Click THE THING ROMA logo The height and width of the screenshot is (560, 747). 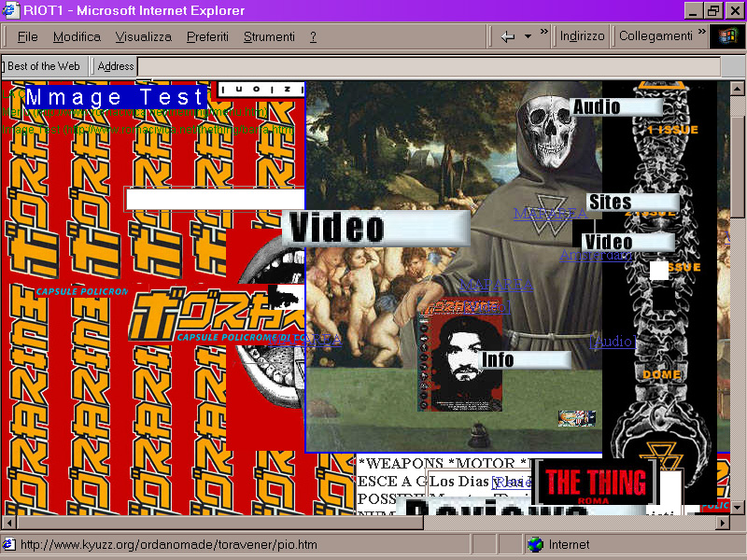(596, 483)
